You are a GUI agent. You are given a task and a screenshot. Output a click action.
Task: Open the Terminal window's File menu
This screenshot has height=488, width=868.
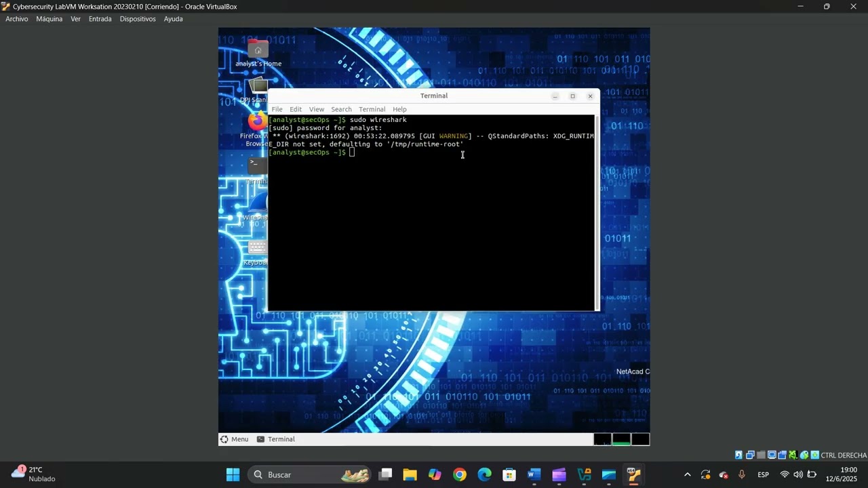pos(277,109)
